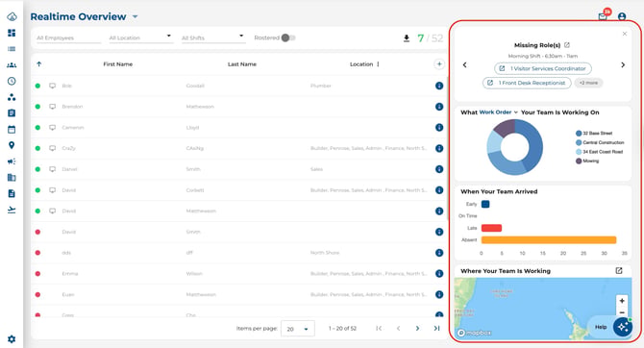The height and width of the screenshot is (348, 644).
Task: Open the list view sidebar icon
Action: click(x=12, y=49)
